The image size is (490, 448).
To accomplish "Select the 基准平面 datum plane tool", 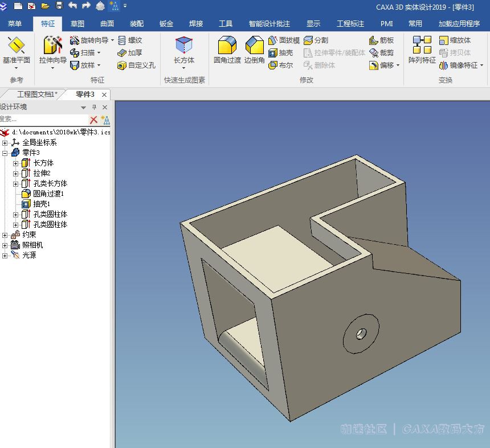I will [17, 47].
